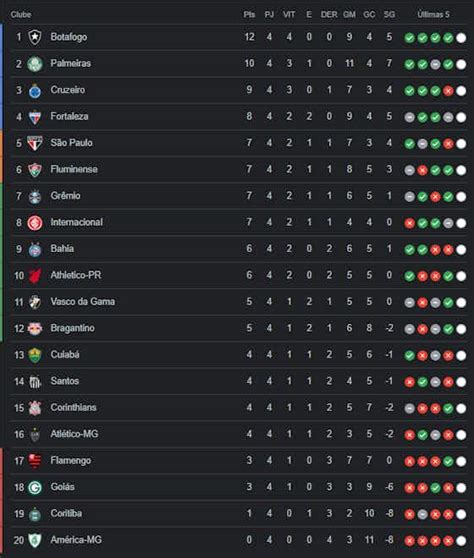The height and width of the screenshot is (558, 474).
Task: Click the Últimas 5 column header
Action: coord(433,15)
